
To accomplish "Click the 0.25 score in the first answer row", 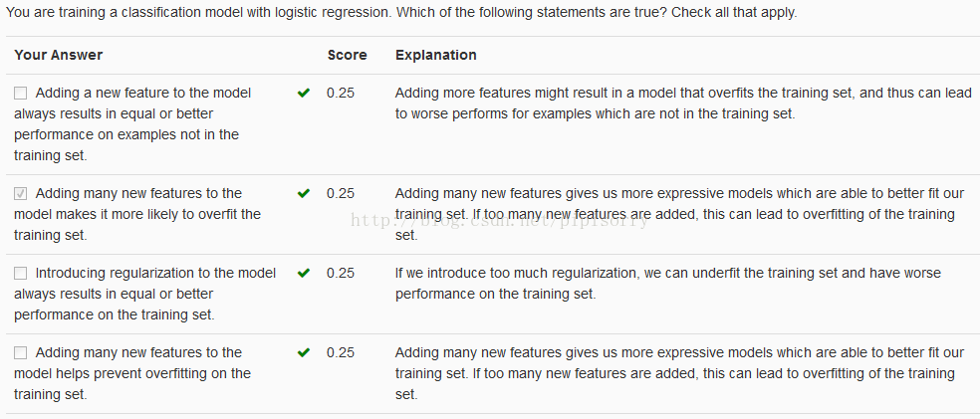I will click(340, 93).
